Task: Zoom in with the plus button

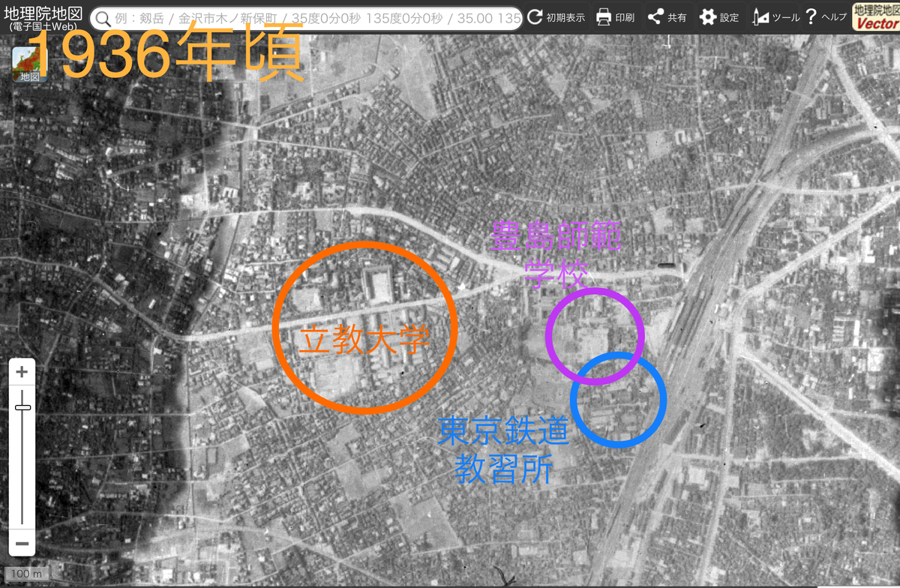Action: pos(22,371)
